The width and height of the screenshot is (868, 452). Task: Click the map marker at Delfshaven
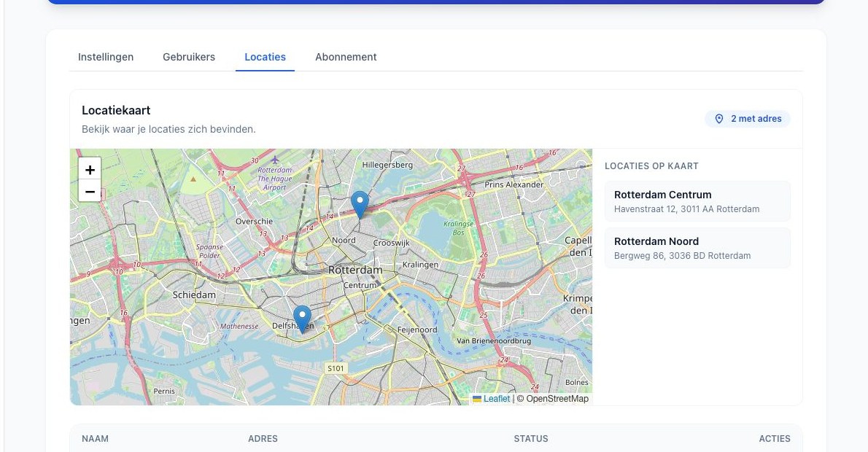pos(302,319)
